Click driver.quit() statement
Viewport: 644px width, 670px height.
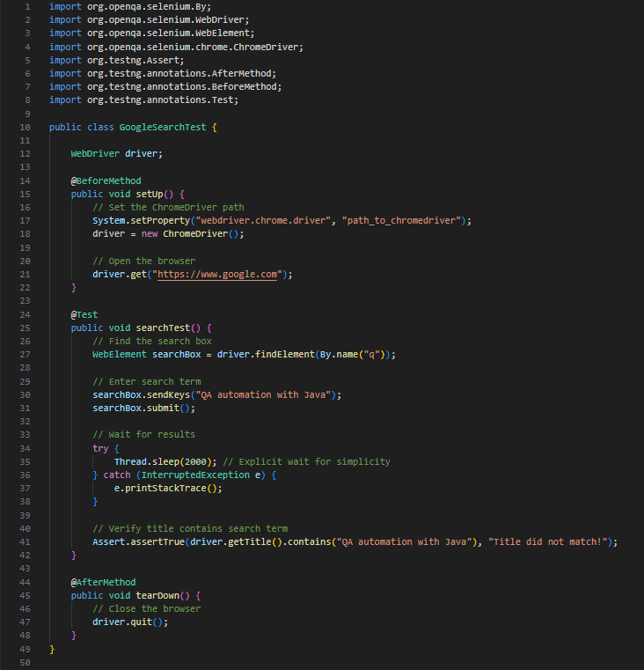coord(130,622)
